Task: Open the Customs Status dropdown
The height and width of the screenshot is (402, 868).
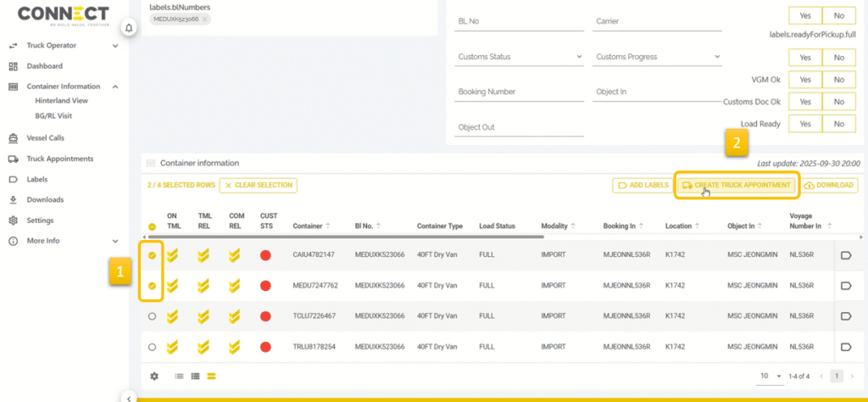Action: point(517,57)
